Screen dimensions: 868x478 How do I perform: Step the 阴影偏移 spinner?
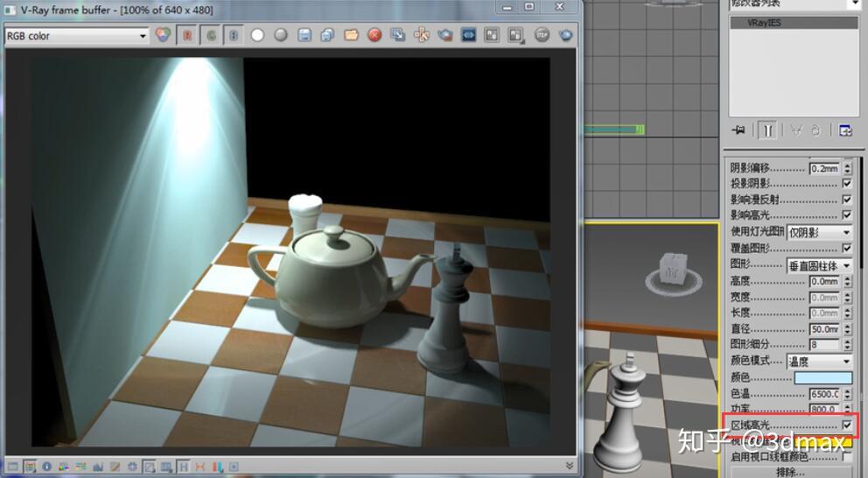[x=848, y=168]
